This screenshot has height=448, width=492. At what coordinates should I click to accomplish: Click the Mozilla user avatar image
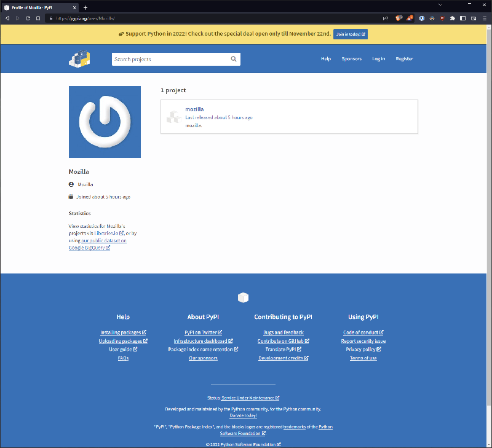point(105,122)
